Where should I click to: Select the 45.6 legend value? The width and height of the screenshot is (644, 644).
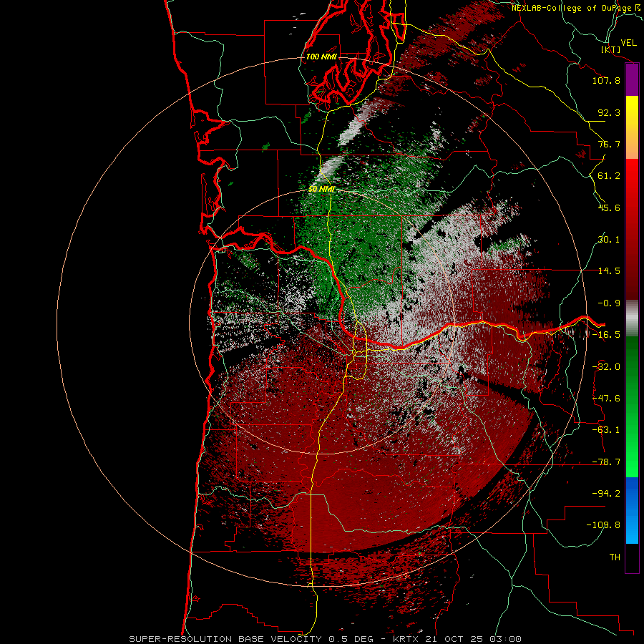tap(609, 208)
